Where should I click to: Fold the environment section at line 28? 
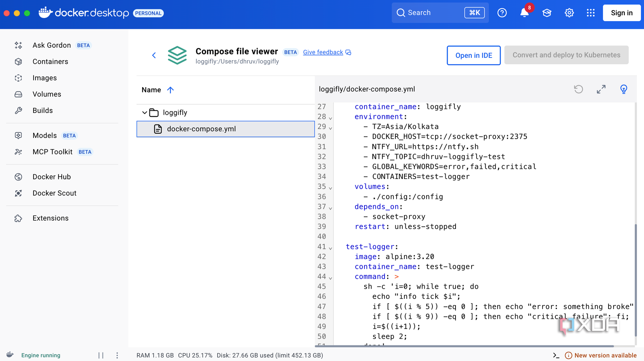click(x=331, y=118)
